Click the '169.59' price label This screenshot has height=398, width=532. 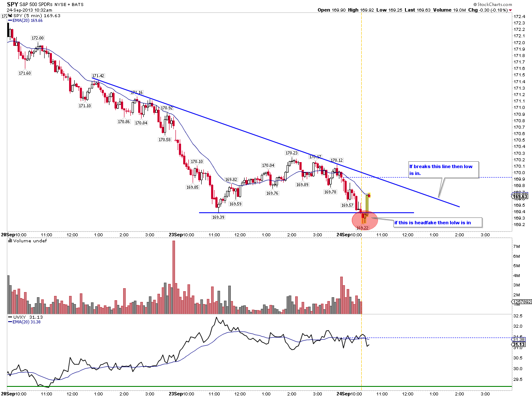(x=236, y=204)
